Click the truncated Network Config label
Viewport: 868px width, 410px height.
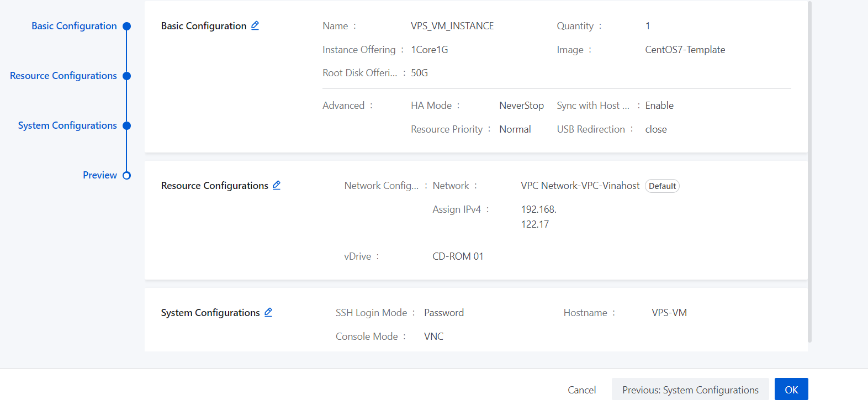point(382,186)
